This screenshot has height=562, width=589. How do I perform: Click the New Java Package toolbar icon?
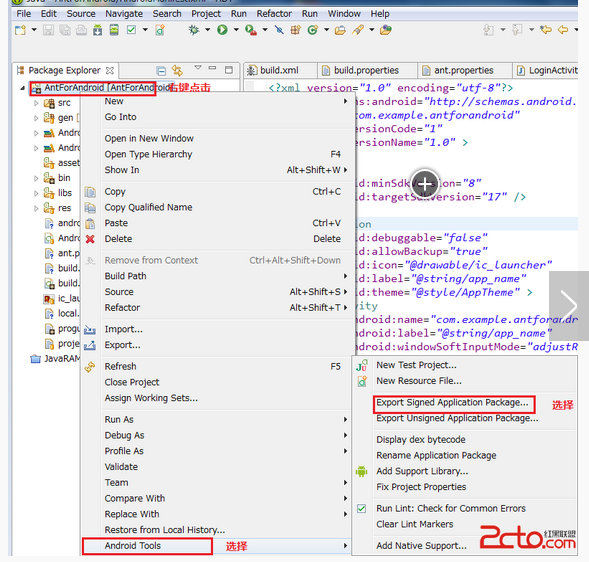296,30
